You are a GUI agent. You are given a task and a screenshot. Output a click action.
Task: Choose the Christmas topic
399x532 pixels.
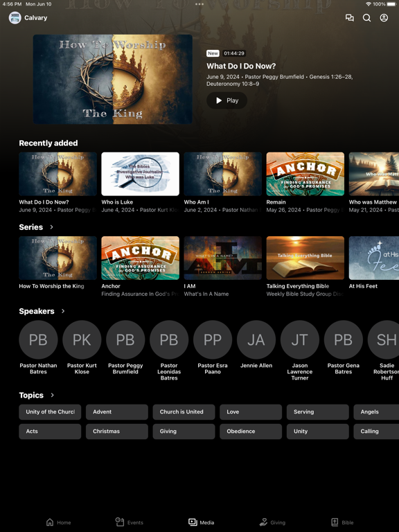[116, 432]
